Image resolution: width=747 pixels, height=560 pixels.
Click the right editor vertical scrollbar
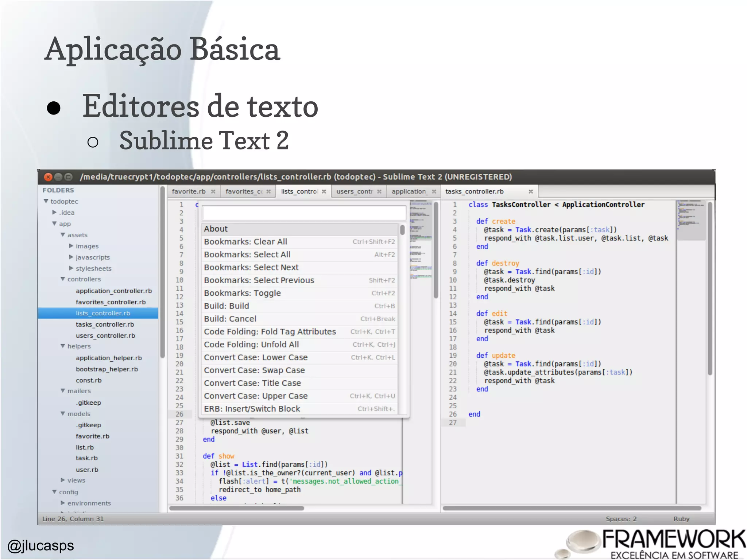(710, 288)
